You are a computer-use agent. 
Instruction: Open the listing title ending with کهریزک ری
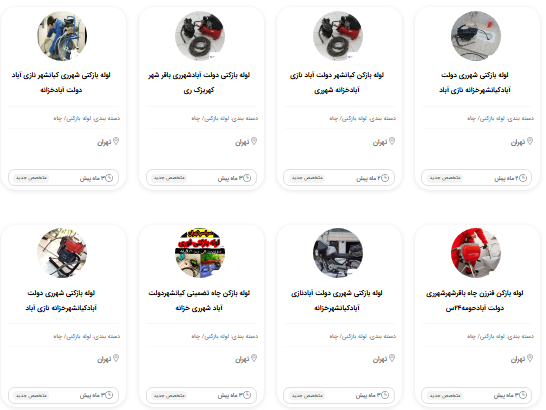pos(199,83)
